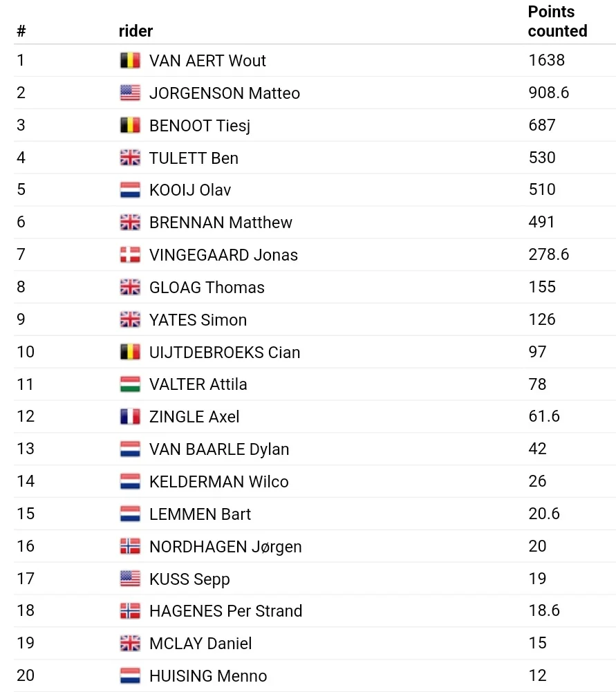Click the 1638 points value for Van Aert
Image resolution: width=616 pixels, height=692 pixels.
tap(546, 60)
